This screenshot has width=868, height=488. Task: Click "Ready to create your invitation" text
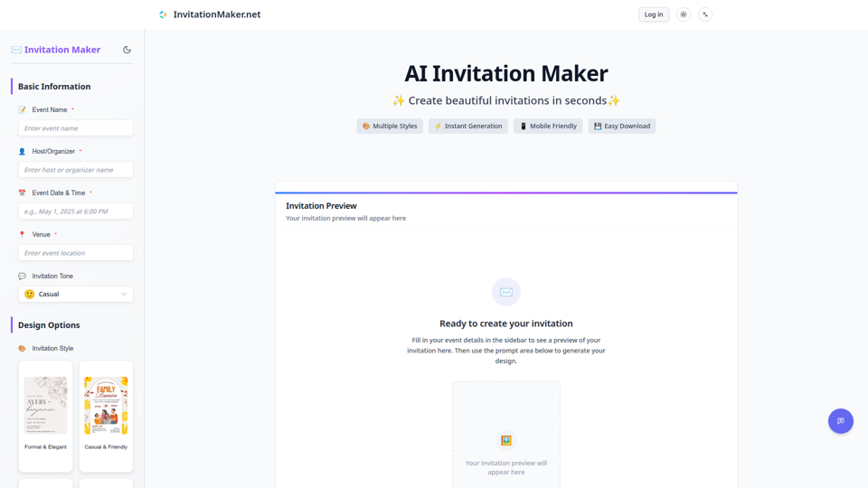[506, 324]
